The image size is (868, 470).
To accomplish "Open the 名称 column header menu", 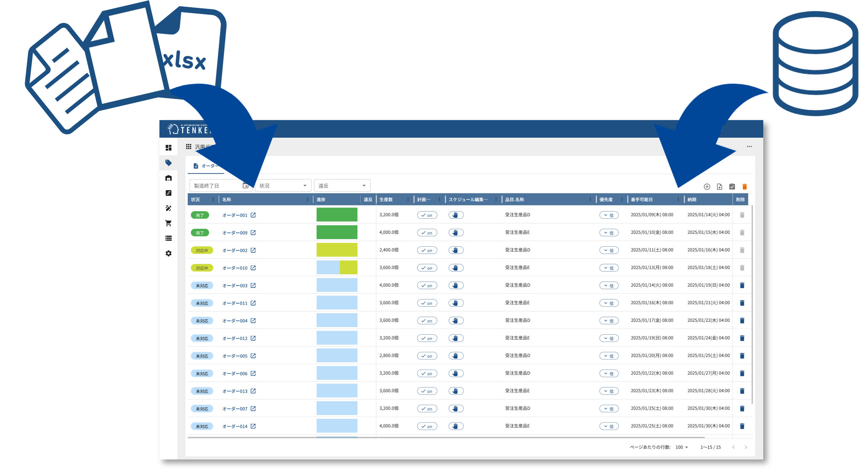I will (x=307, y=199).
